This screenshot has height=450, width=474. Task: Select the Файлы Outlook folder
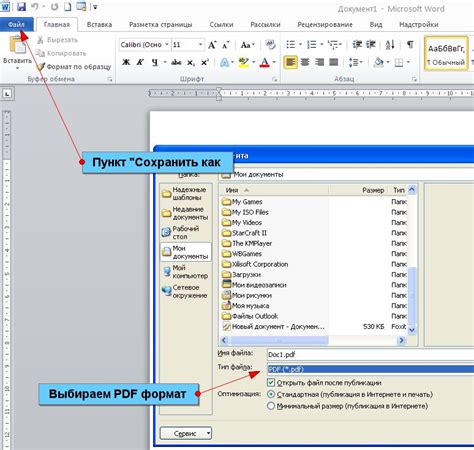250,316
